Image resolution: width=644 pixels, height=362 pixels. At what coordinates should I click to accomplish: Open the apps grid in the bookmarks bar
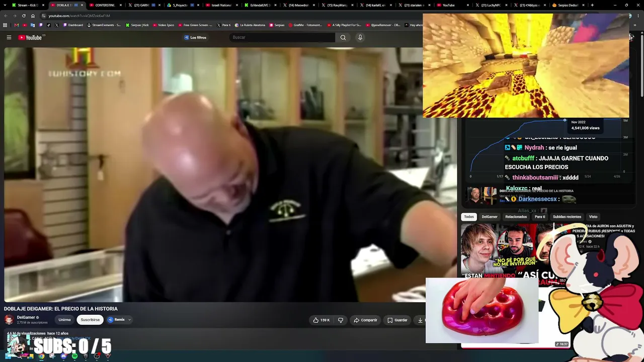tap(5, 25)
